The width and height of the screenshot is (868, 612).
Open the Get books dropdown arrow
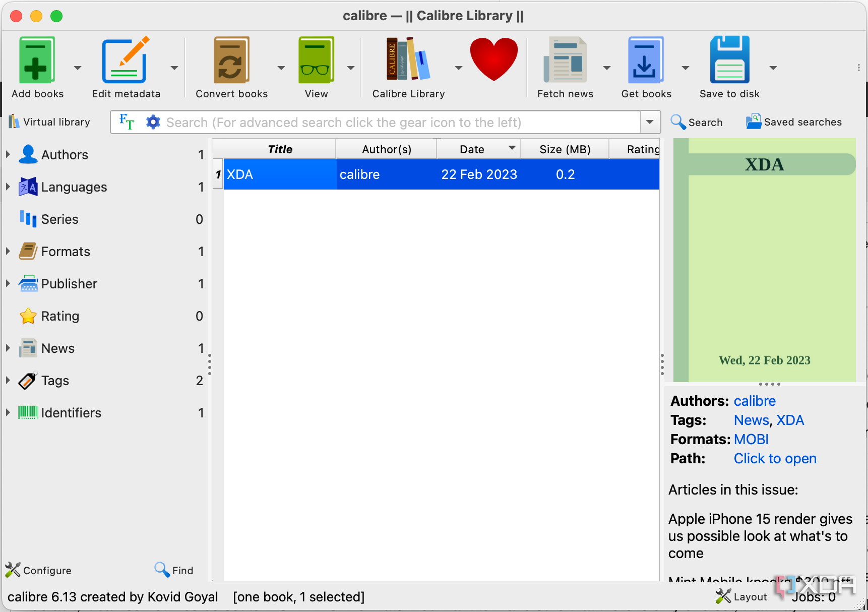click(x=686, y=68)
